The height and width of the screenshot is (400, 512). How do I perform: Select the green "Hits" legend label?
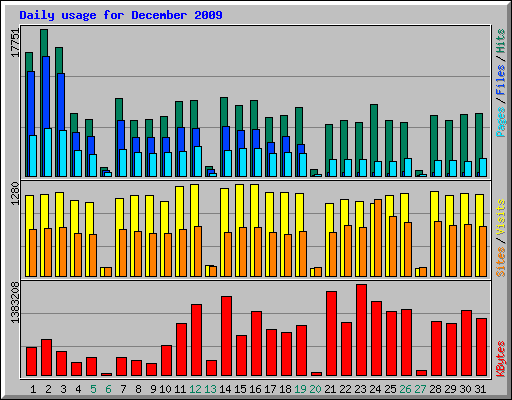[501, 41]
